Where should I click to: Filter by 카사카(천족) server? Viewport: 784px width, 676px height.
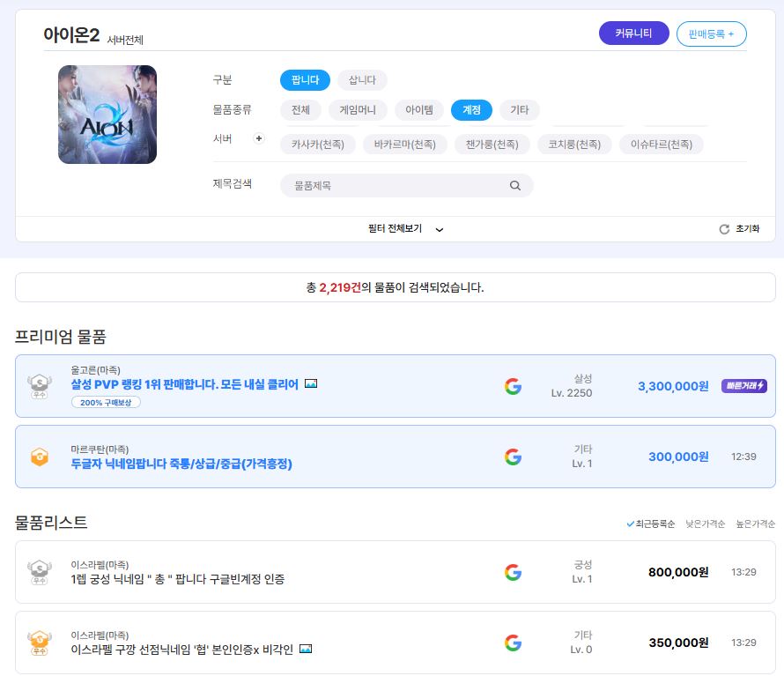[318, 145]
